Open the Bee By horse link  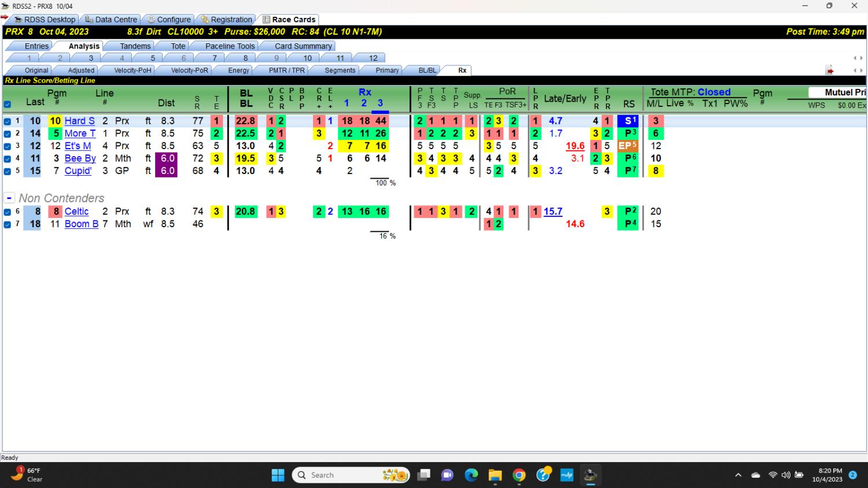click(80, 158)
